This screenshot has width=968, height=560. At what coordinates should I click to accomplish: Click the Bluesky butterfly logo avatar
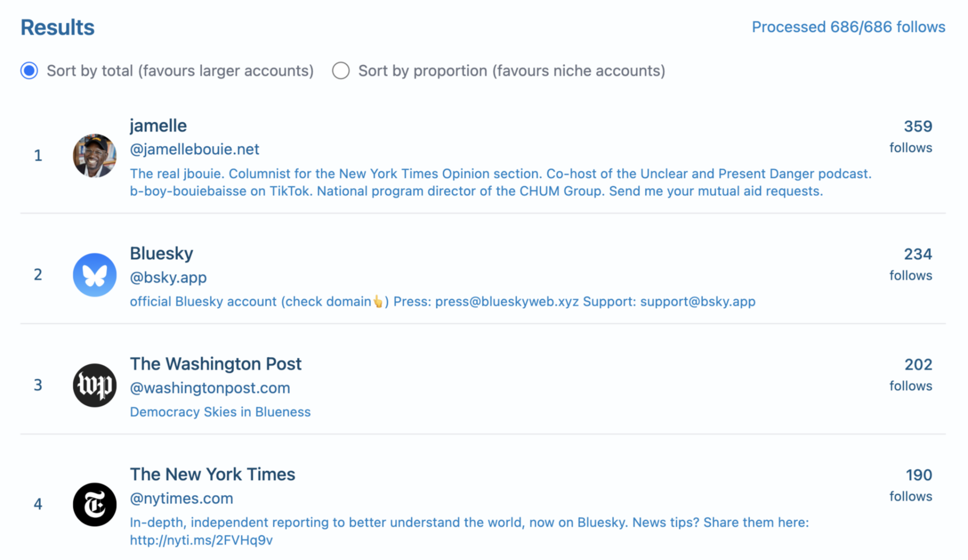point(95,275)
